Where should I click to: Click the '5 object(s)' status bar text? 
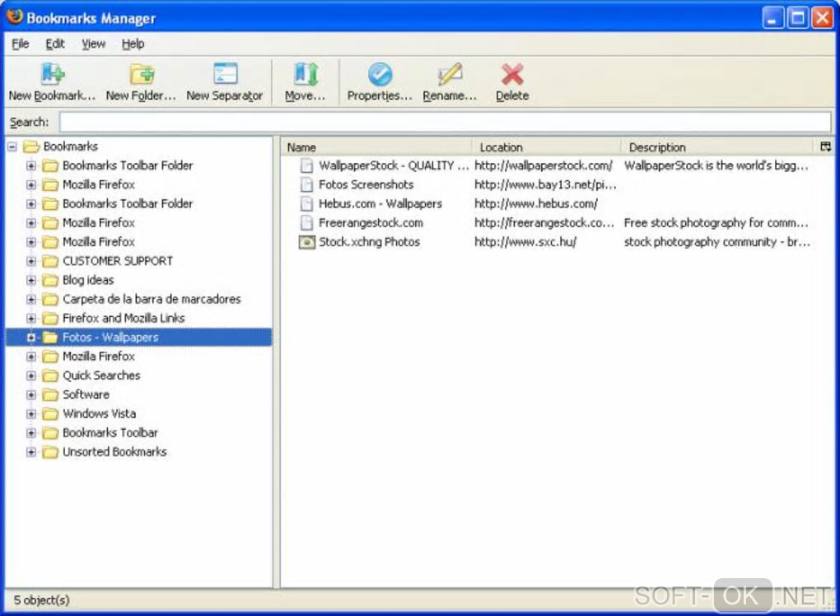click(x=42, y=600)
